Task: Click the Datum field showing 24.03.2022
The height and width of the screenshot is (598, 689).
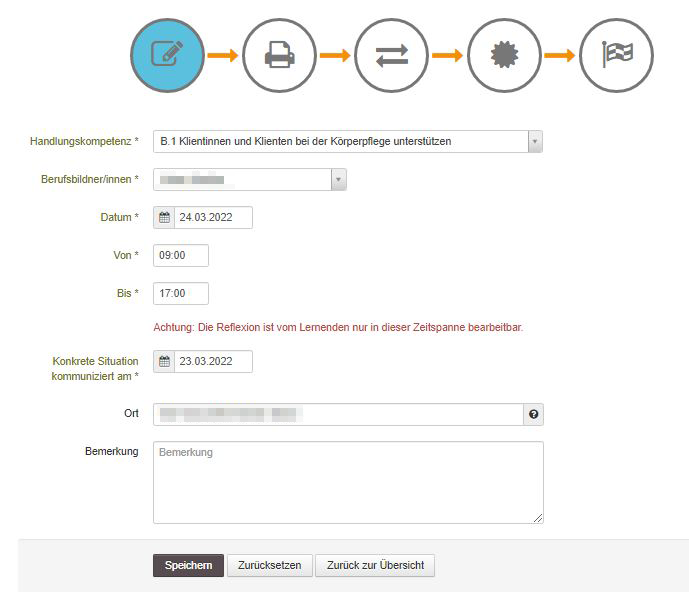Action: coord(213,218)
